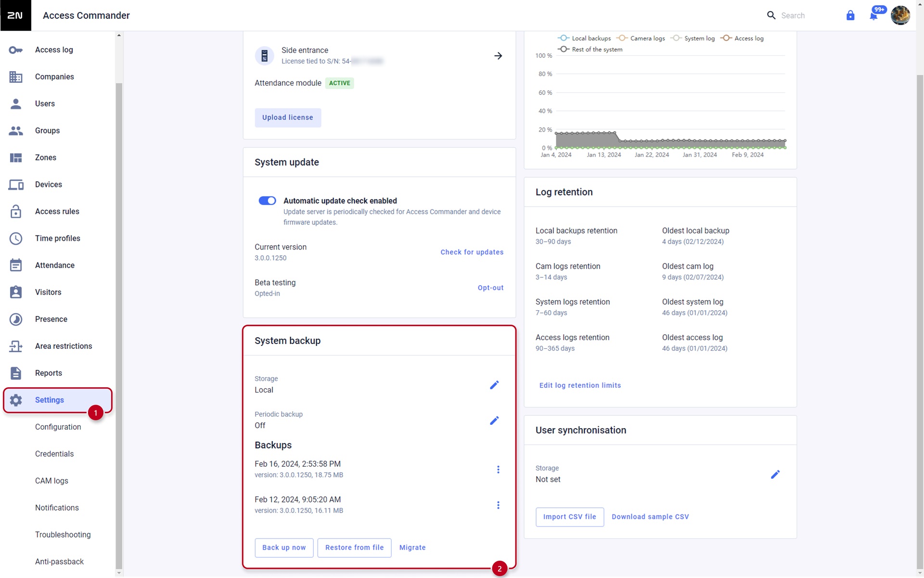The image size is (924, 578).
Task: Click Edit log retention limits link
Action: tap(580, 386)
